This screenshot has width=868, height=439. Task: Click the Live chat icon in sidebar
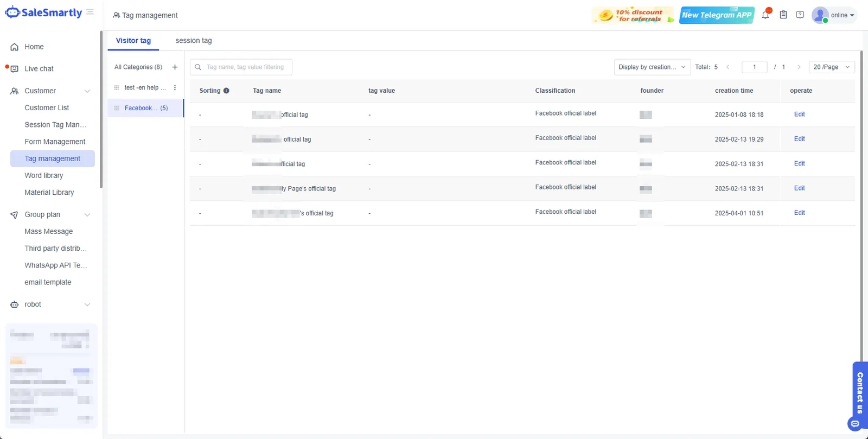tap(15, 69)
